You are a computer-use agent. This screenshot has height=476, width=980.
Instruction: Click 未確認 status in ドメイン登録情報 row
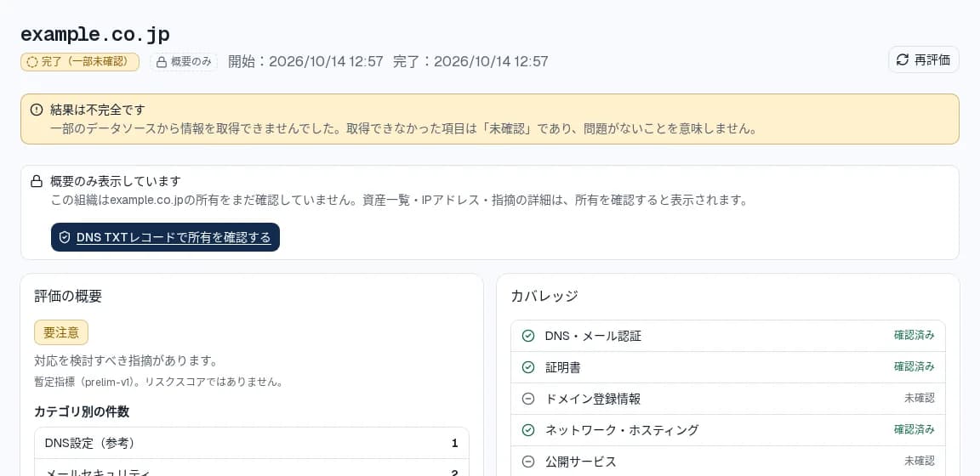point(920,398)
